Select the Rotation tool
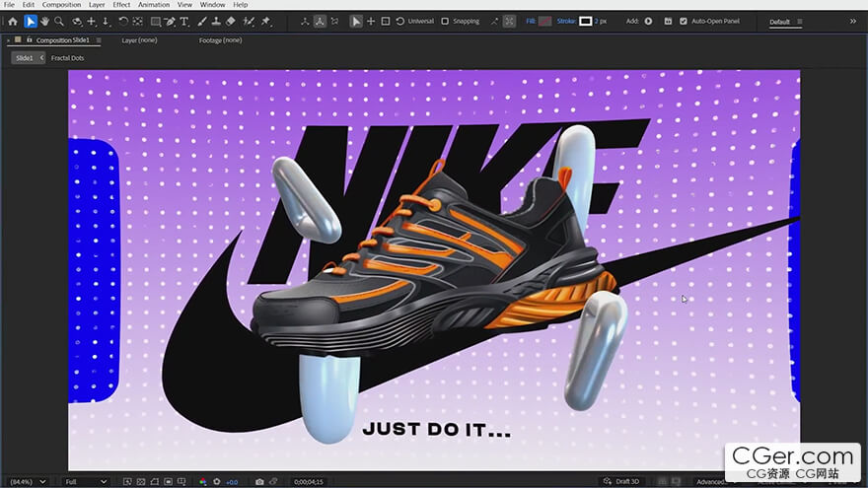This screenshot has height=488, width=868. point(123,22)
